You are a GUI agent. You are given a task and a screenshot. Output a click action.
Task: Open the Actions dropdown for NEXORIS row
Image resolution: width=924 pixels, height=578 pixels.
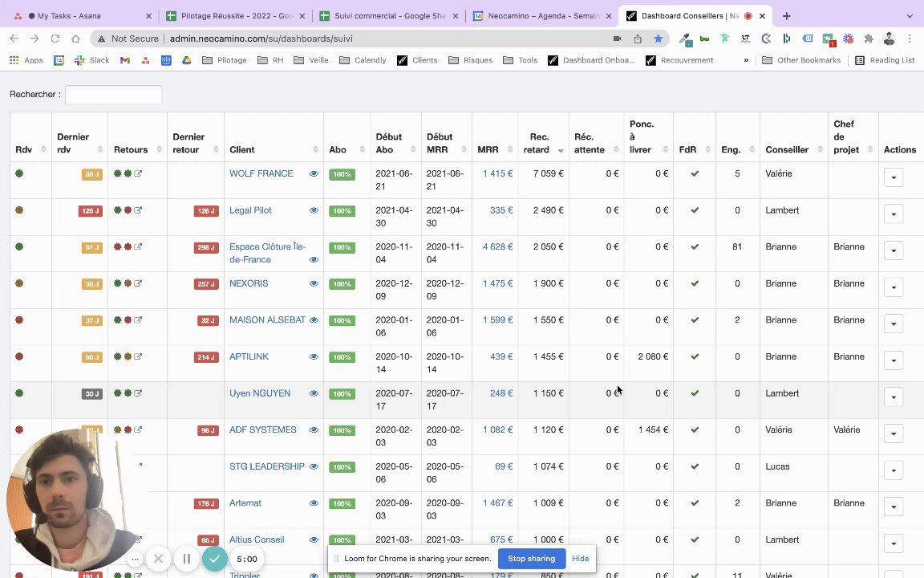click(x=894, y=287)
